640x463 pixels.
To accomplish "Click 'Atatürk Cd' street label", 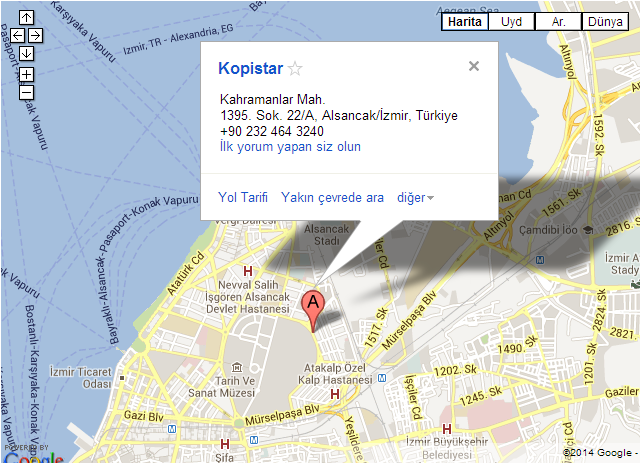I will 186,273.
